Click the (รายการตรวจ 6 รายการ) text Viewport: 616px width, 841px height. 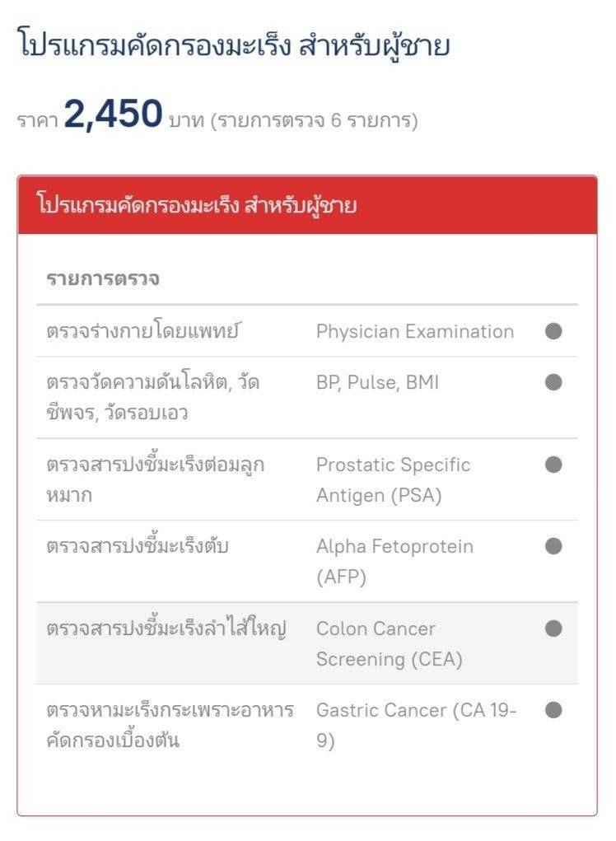[x=314, y=121]
